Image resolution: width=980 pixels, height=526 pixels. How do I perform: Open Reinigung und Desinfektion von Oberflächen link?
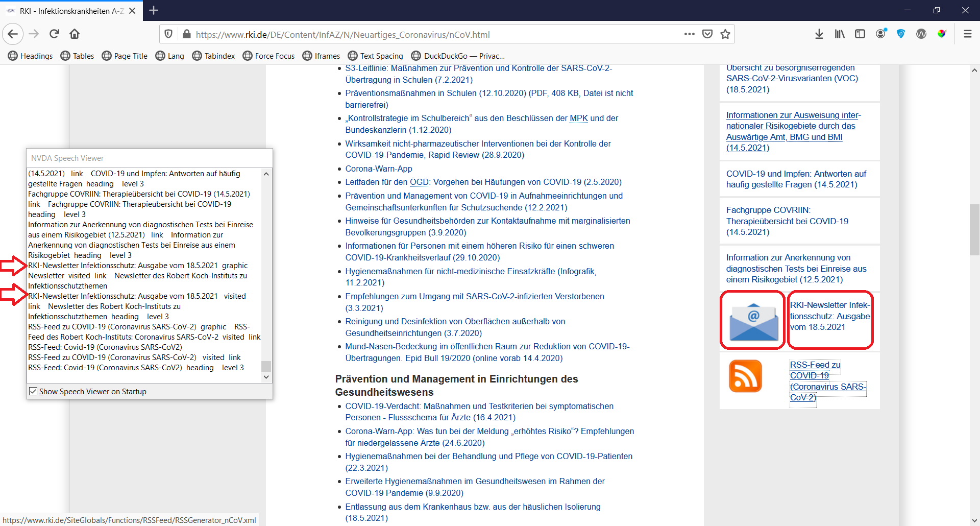coord(455,327)
